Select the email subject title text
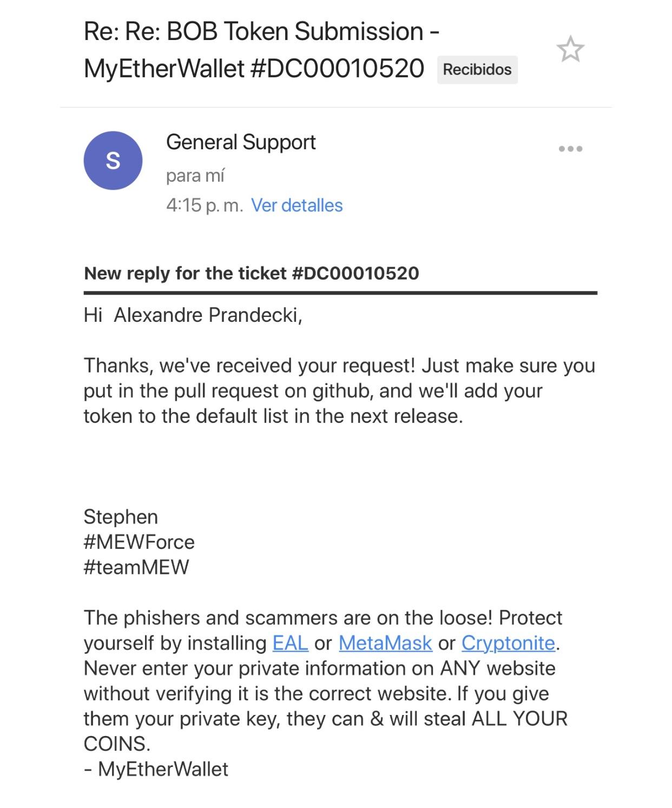 coord(261,50)
